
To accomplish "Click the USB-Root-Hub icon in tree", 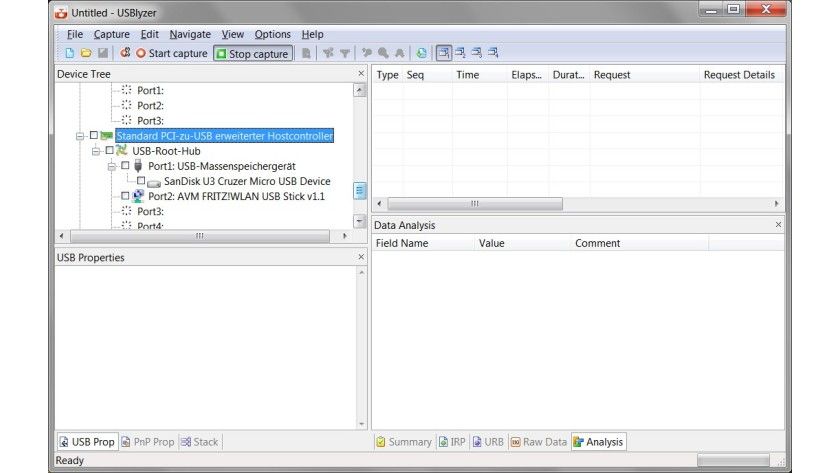I will [x=122, y=151].
